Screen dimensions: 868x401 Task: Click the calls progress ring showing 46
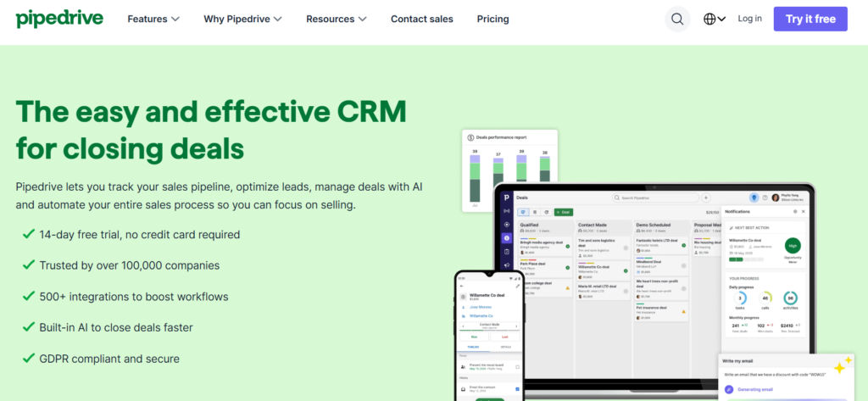pos(765,298)
